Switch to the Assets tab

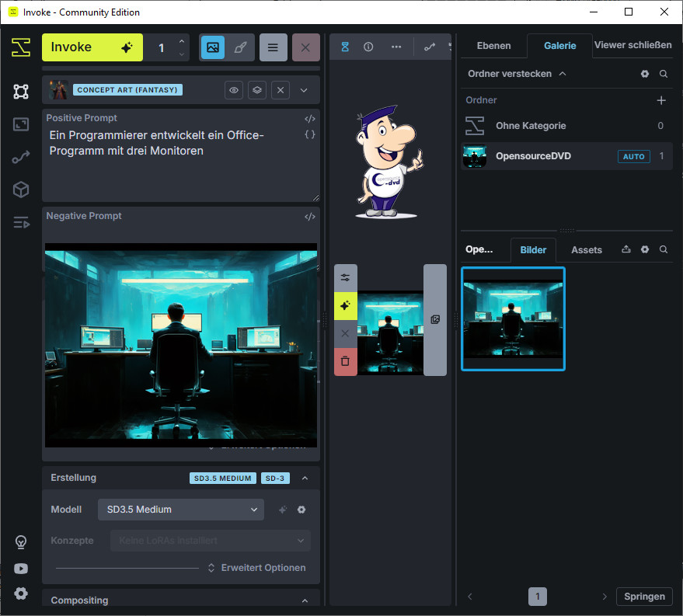click(x=586, y=250)
